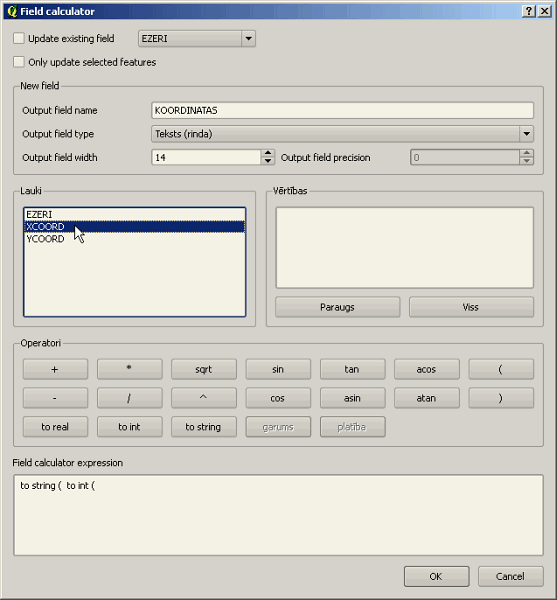Insert the cos function
The width and height of the screenshot is (557, 600).
coord(278,398)
